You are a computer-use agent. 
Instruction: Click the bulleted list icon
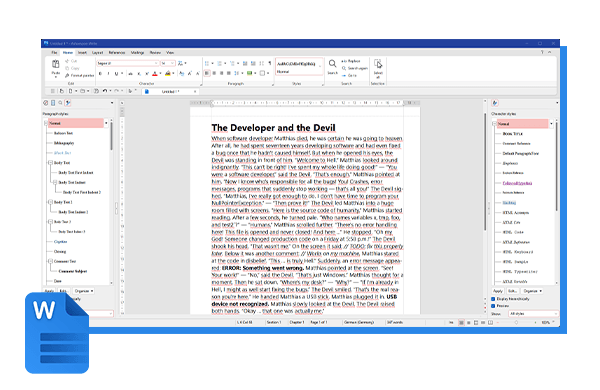tap(207, 63)
